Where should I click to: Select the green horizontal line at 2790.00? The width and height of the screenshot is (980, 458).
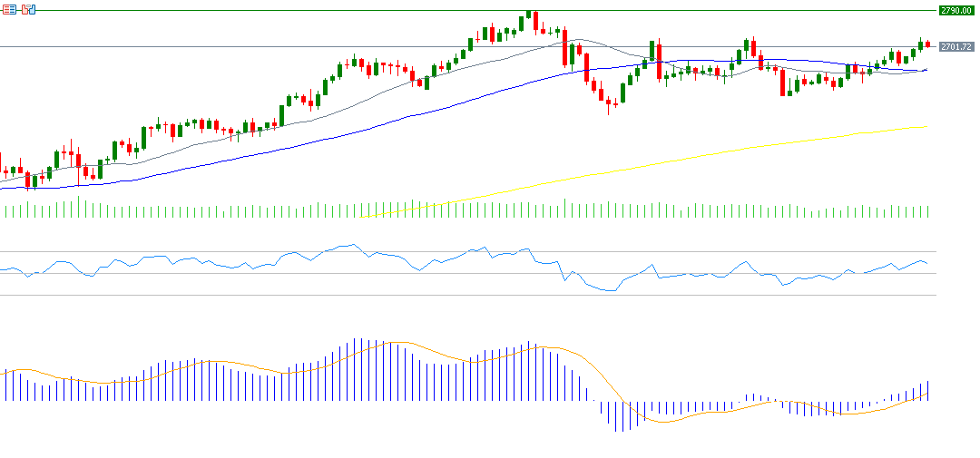272,10
